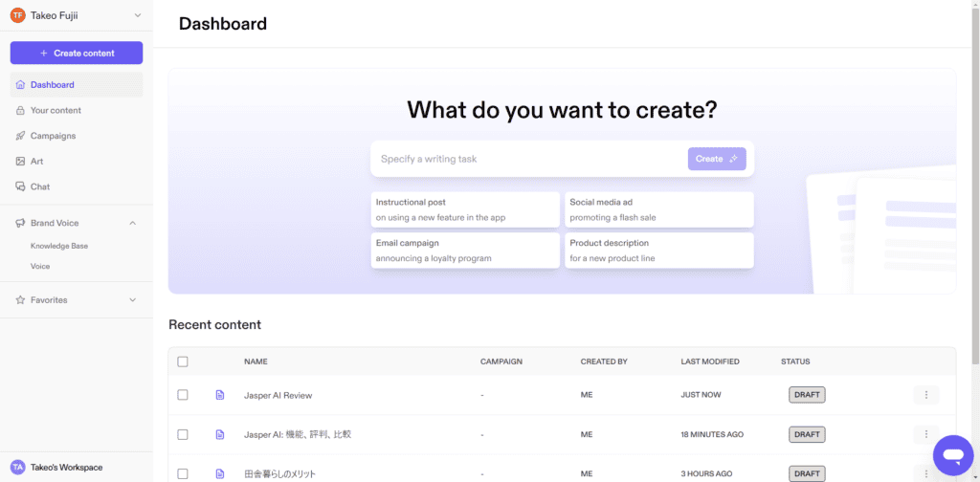Expand the Favorites section chevron

tap(132, 300)
